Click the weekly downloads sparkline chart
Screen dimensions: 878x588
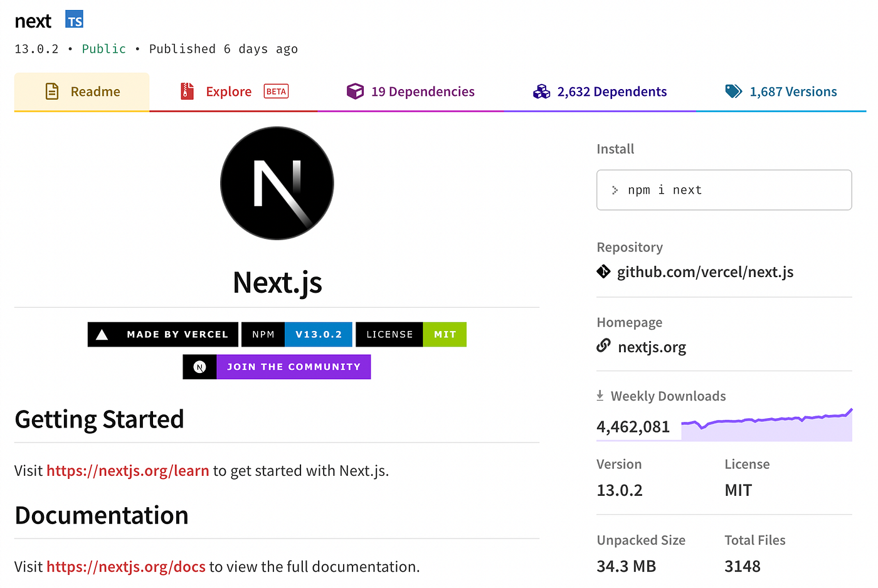[x=766, y=424]
